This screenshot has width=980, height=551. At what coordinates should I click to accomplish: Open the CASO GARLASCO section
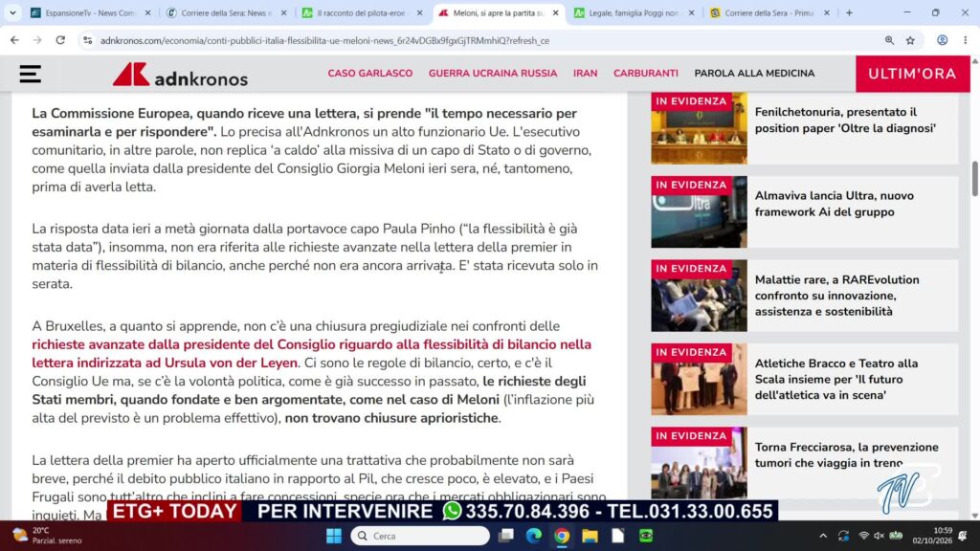[370, 73]
